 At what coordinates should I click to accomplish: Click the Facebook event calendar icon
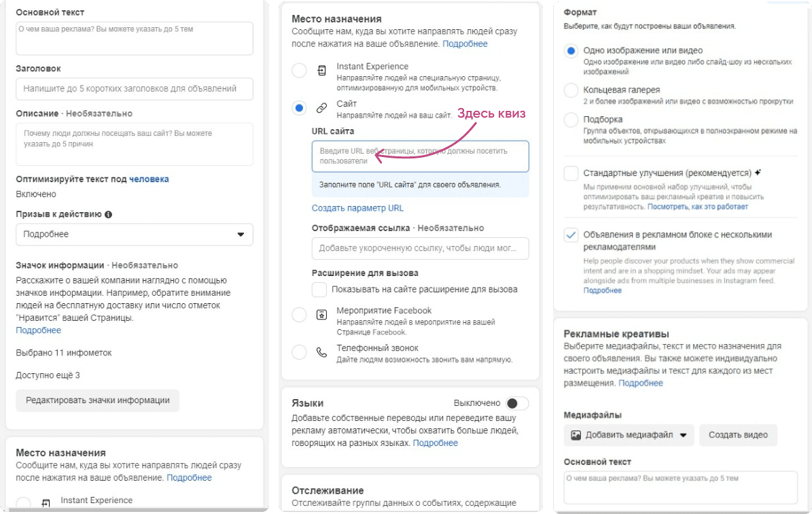point(321,315)
